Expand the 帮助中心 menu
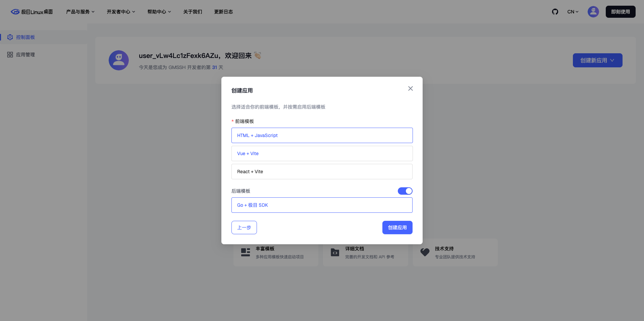Screen dimensions: 644x321 point(159,12)
